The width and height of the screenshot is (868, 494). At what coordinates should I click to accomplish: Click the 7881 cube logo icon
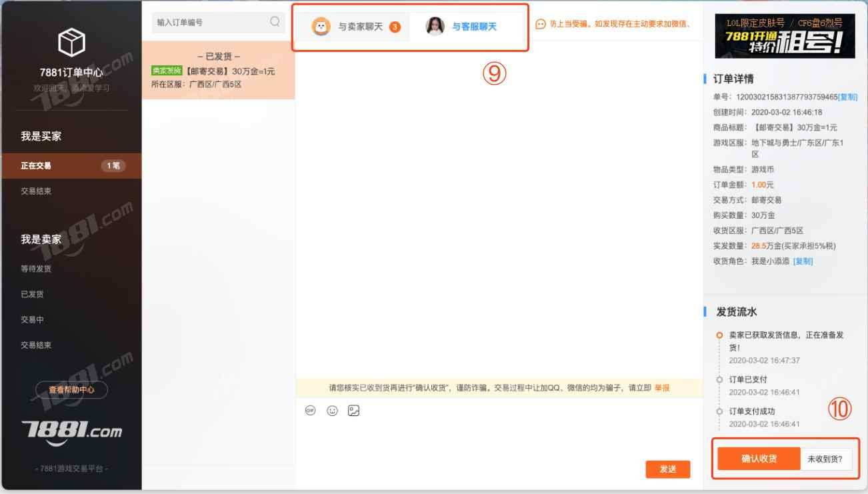click(71, 43)
